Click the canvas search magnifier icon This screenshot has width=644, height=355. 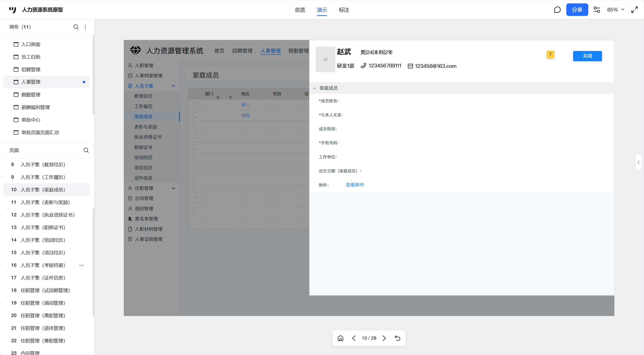point(76,27)
